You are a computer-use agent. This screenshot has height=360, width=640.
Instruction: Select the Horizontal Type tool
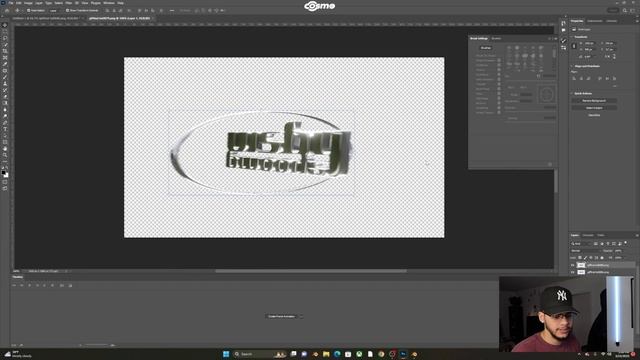5,129
